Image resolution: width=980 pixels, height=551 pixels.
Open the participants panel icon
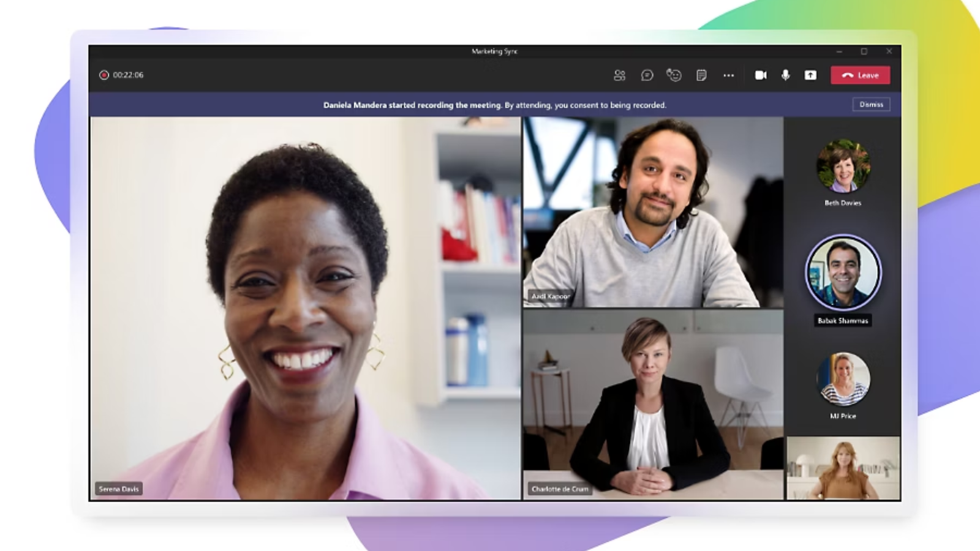[619, 75]
